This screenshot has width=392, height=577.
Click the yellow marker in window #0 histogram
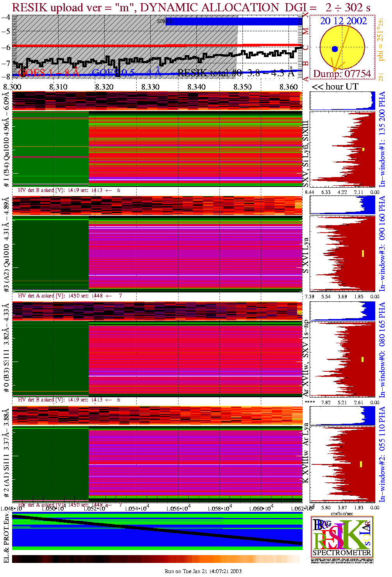pos(363,359)
